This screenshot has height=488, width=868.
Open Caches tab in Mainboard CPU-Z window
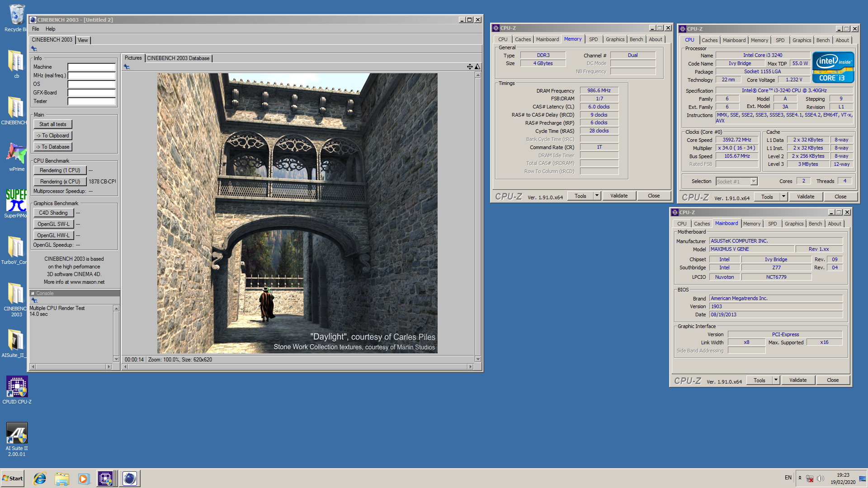coord(702,224)
